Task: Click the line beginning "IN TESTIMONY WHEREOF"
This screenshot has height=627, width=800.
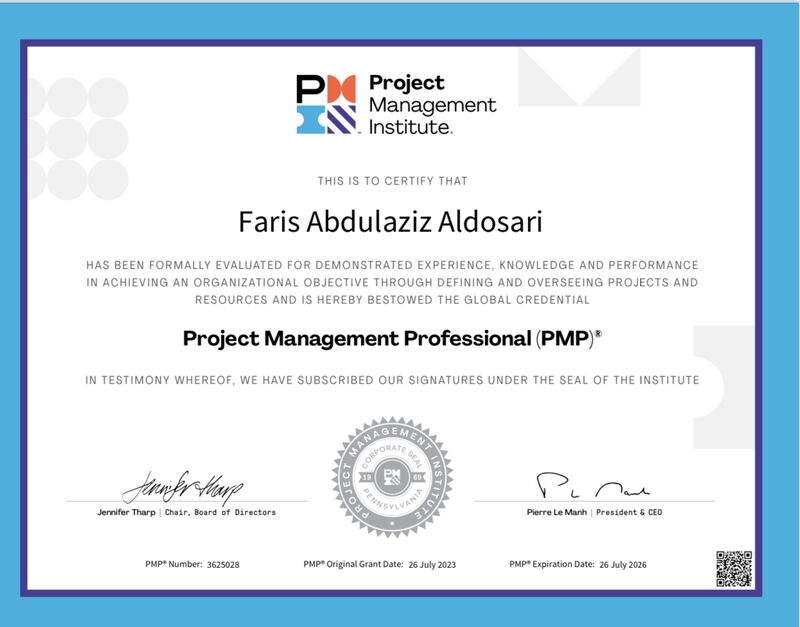Action: (392, 380)
